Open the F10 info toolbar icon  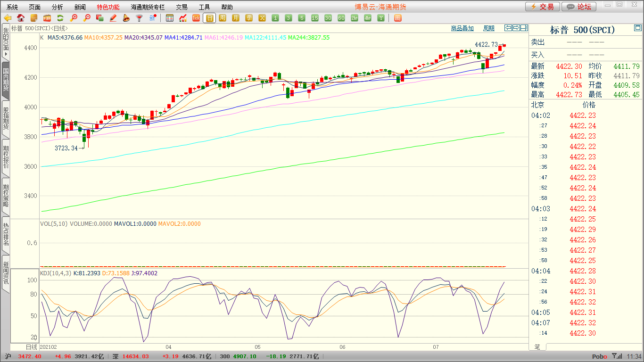[x=47, y=18]
